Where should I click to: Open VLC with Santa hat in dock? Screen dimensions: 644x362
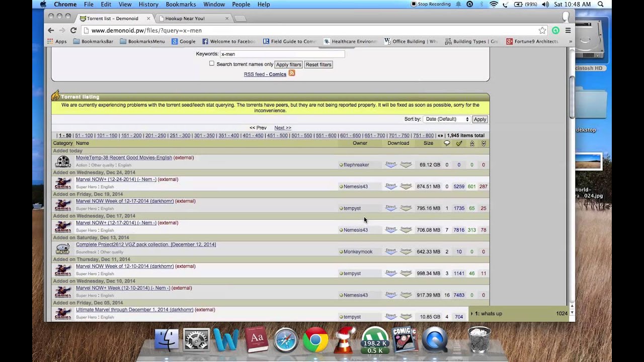pos(345,340)
